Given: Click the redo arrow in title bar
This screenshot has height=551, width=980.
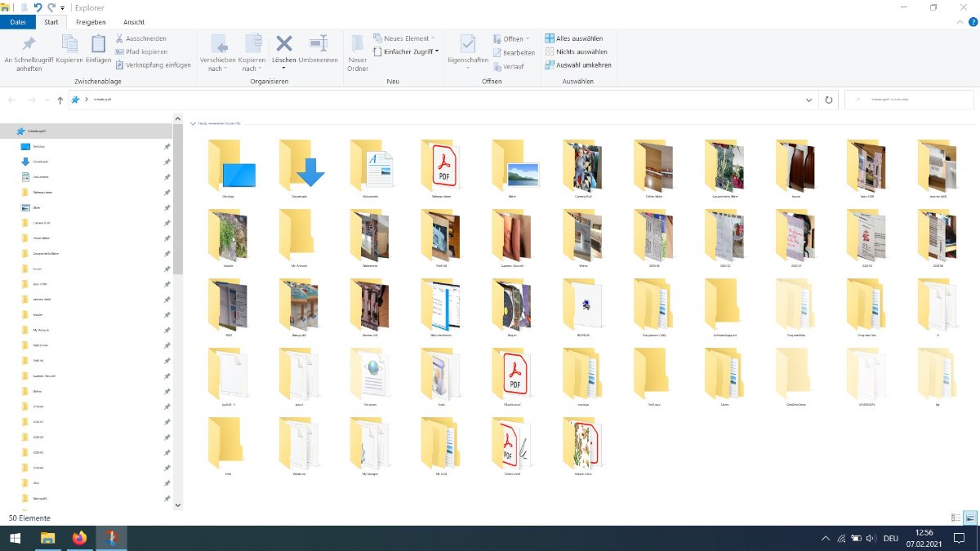Looking at the screenshot, I should click(x=51, y=7).
